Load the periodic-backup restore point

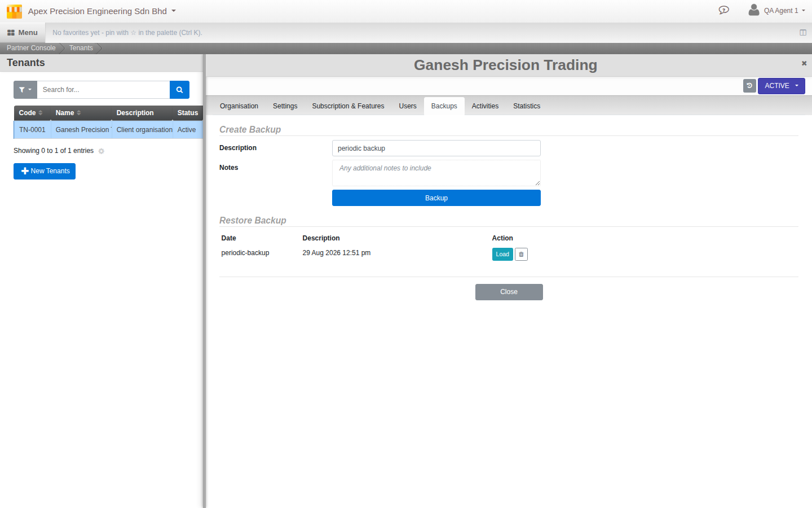point(502,255)
